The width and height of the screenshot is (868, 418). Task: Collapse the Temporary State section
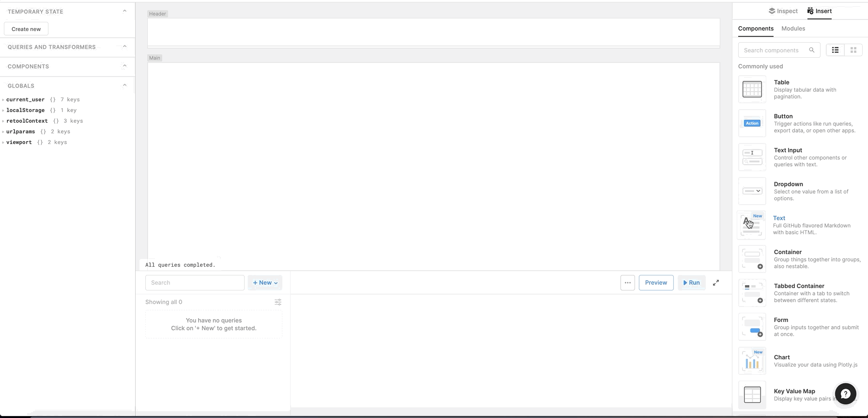pyautogui.click(x=124, y=11)
